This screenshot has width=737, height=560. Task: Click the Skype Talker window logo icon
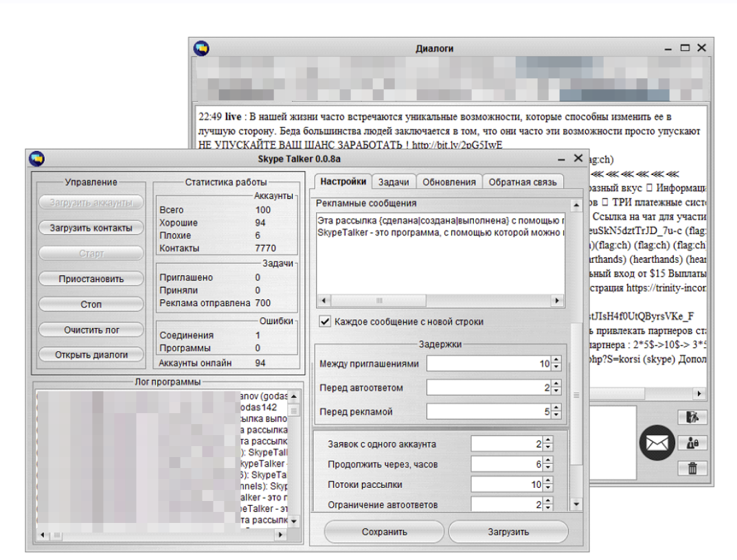click(x=36, y=159)
